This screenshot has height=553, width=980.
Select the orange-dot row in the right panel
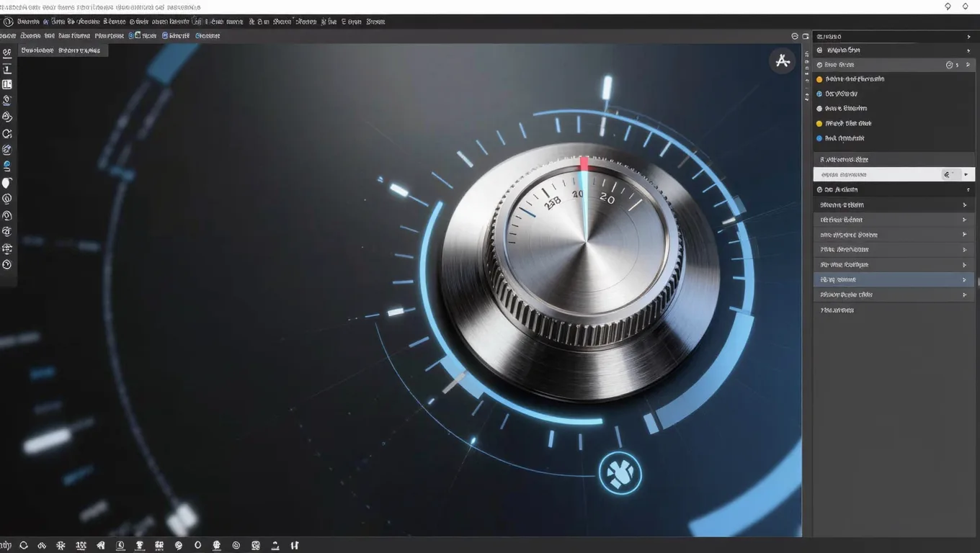pyautogui.click(x=894, y=79)
